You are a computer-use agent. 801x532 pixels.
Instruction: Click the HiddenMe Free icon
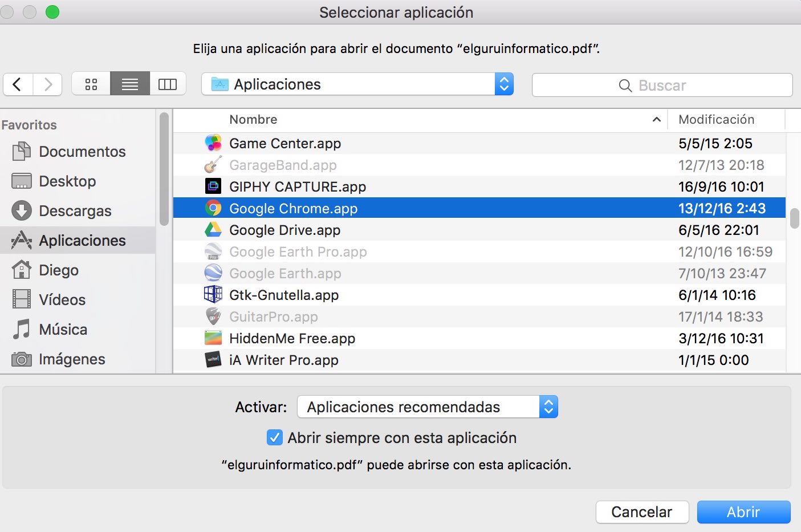point(213,338)
